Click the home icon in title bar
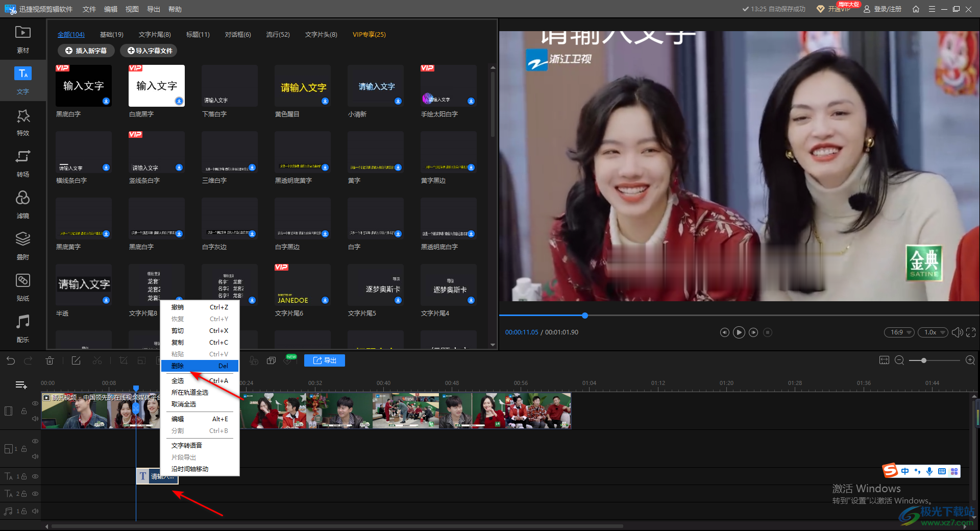Screen dimensions: 980x531 (916, 9)
